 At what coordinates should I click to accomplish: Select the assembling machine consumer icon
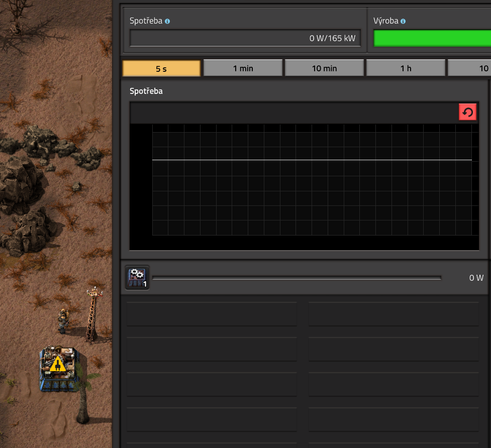tap(137, 278)
